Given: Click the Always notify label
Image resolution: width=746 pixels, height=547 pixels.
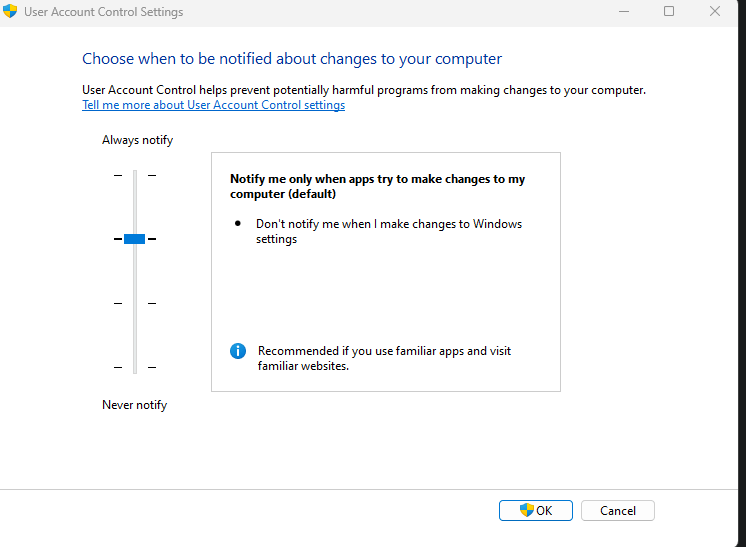Looking at the screenshot, I should point(137,140).
